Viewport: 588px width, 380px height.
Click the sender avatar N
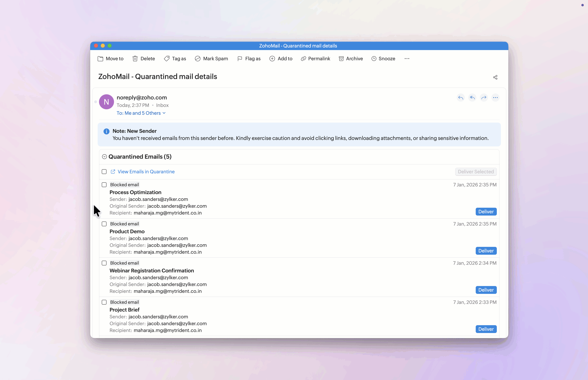tap(106, 102)
